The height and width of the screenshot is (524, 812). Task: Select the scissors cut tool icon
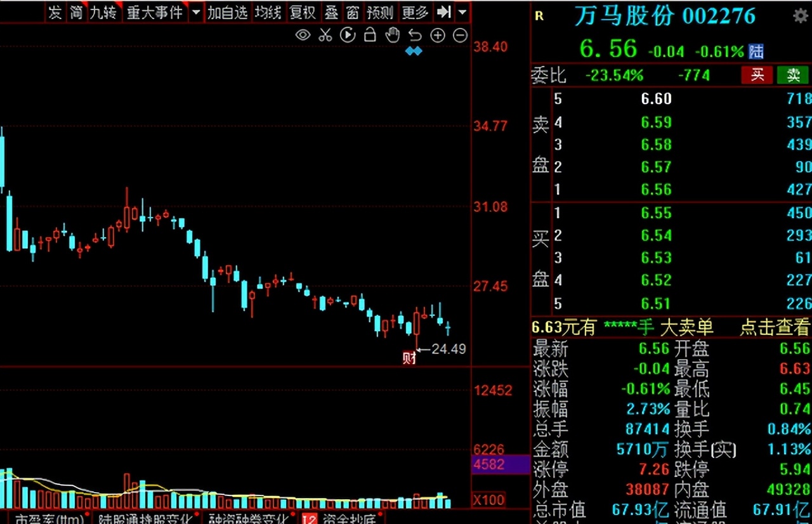click(x=325, y=36)
